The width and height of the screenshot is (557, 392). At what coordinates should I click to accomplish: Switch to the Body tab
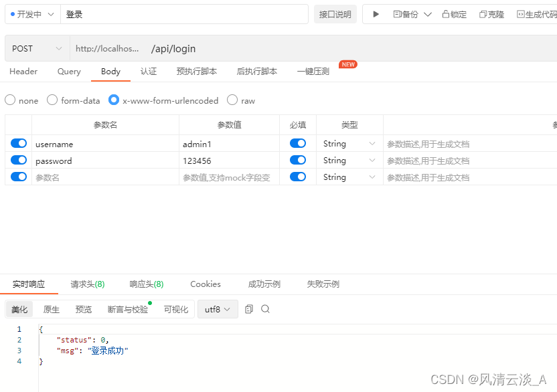click(110, 72)
